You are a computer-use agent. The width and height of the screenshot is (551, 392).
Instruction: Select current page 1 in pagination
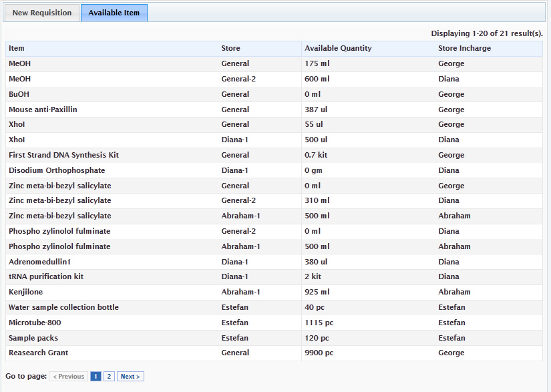coord(96,377)
